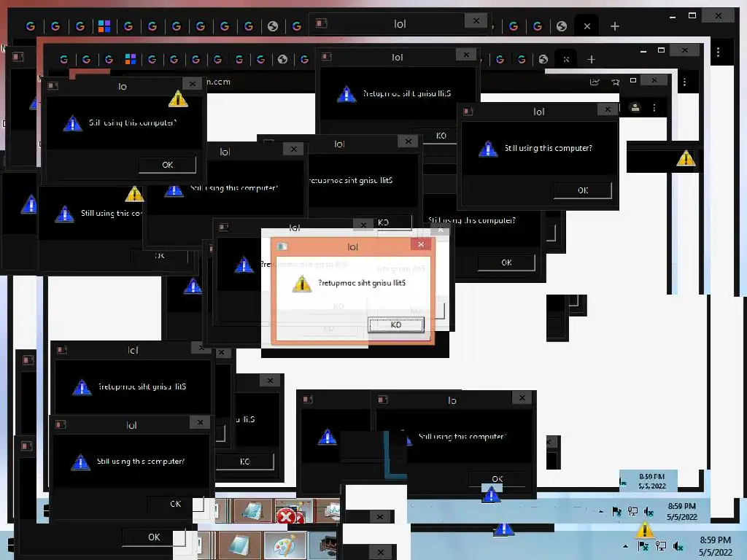Expand hidden icons arrow in upper duplicated tray
The width and height of the screenshot is (747, 560).
(x=601, y=512)
